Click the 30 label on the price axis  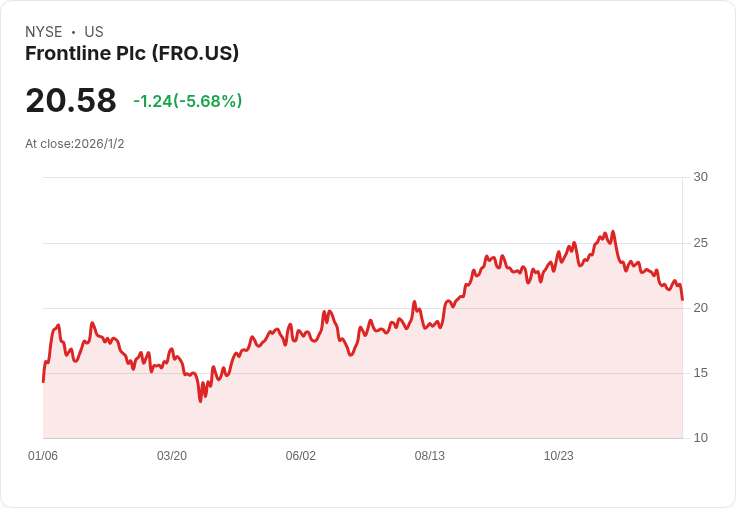pos(700,177)
